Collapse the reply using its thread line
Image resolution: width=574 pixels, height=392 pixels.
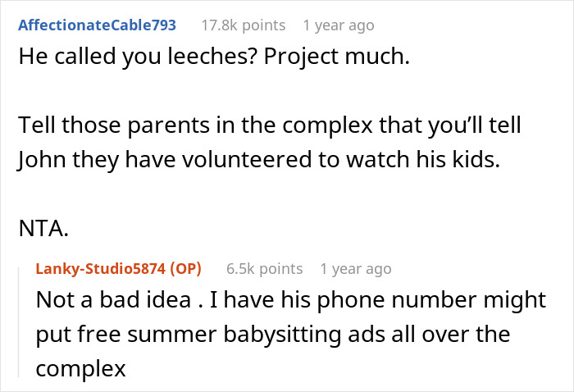pyautogui.click(x=20, y=320)
